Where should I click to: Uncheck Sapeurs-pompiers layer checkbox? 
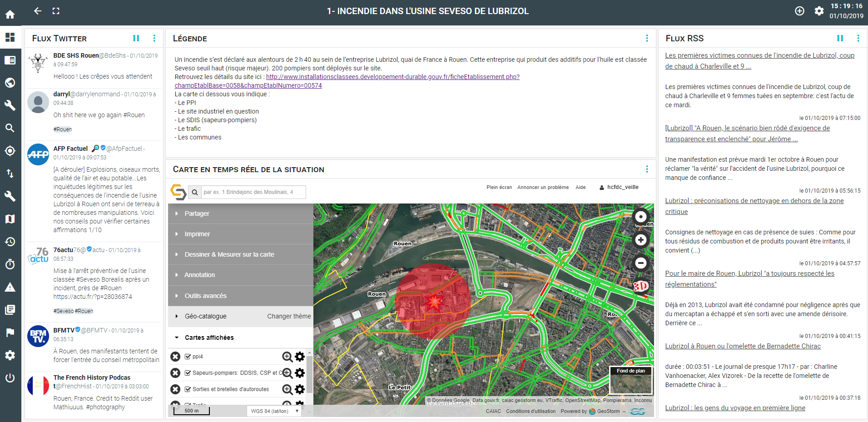click(x=188, y=373)
